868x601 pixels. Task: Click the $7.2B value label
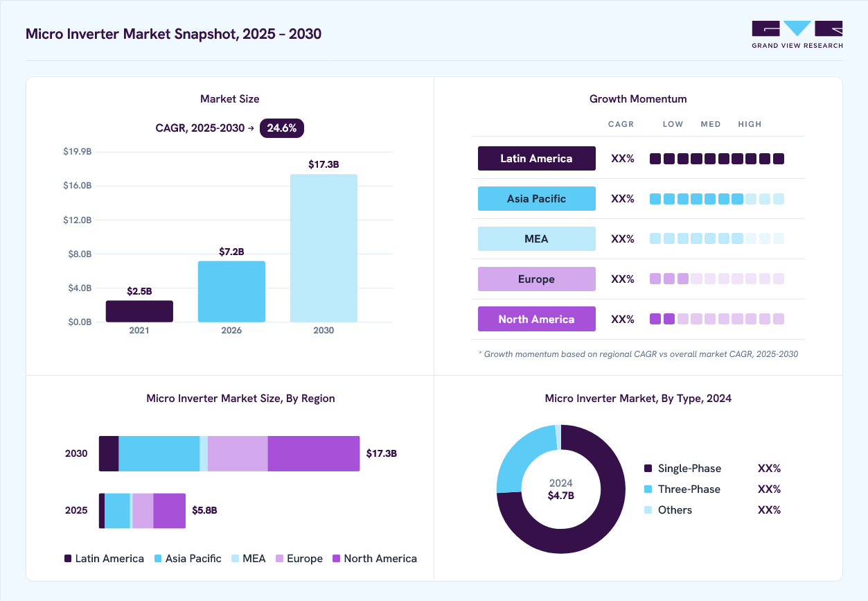pyautogui.click(x=231, y=252)
